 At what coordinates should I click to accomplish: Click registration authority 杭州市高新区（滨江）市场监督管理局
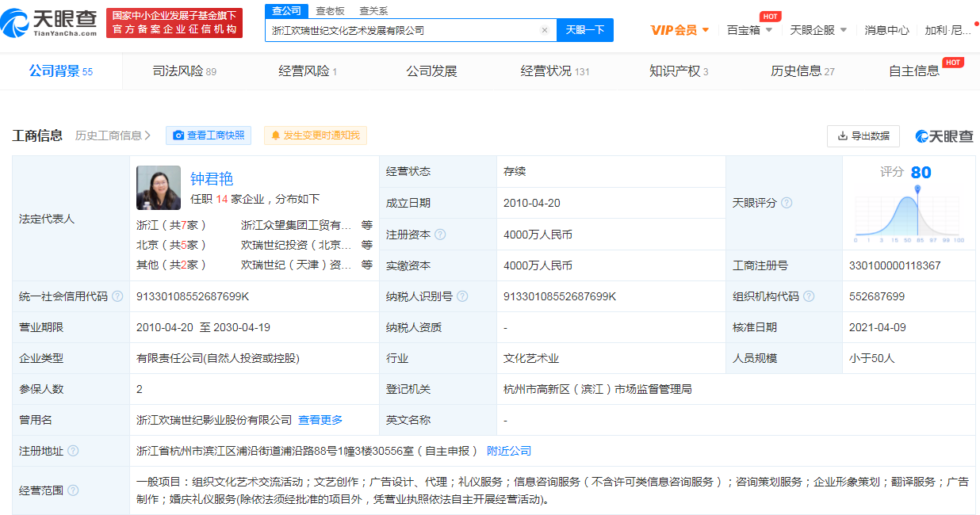(x=598, y=389)
